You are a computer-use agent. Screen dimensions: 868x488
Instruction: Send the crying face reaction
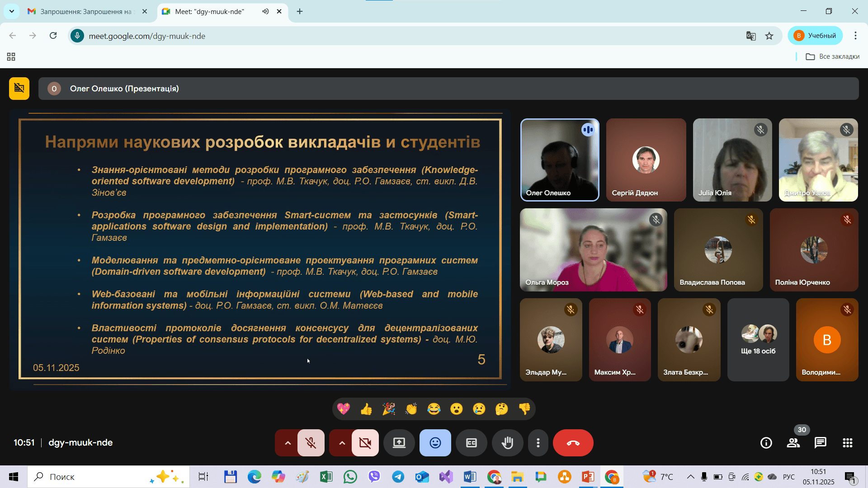click(479, 409)
